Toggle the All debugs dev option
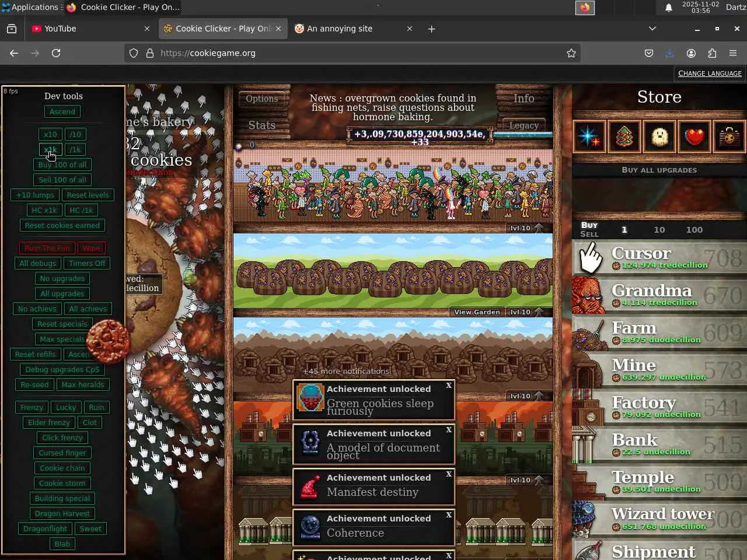Image resolution: width=747 pixels, height=560 pixels. [x=38, y=263]
